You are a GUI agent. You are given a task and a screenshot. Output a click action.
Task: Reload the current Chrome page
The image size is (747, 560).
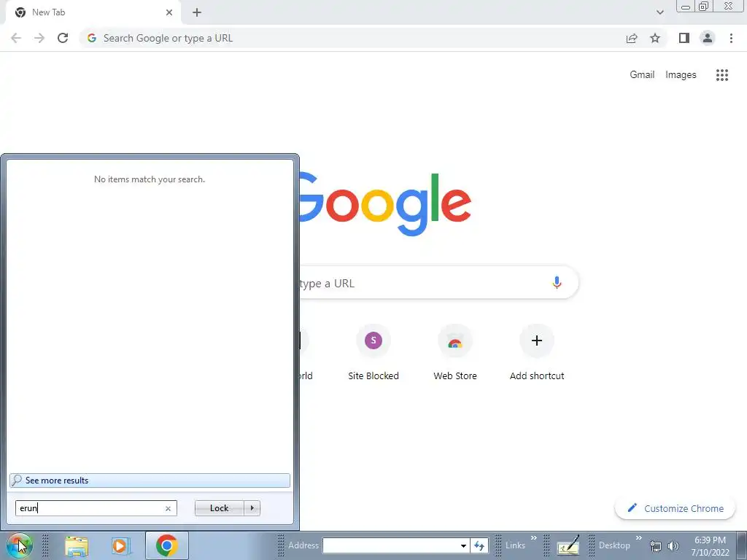63,38
